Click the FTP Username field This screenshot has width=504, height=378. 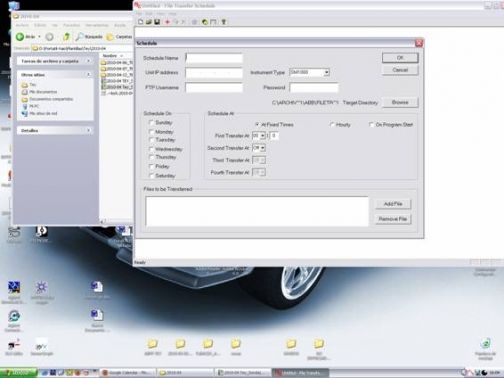[x=214, y=87]
